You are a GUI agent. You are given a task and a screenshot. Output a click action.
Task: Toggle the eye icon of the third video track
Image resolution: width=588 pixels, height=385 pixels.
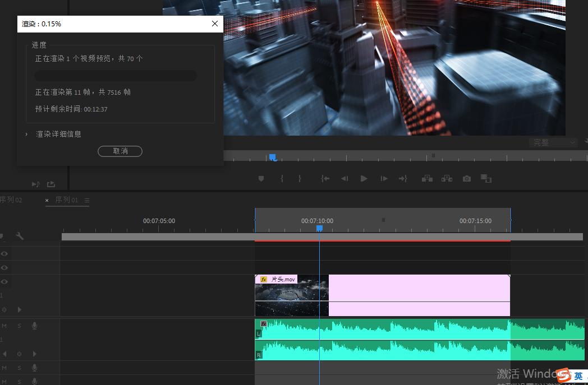[4, 282]
